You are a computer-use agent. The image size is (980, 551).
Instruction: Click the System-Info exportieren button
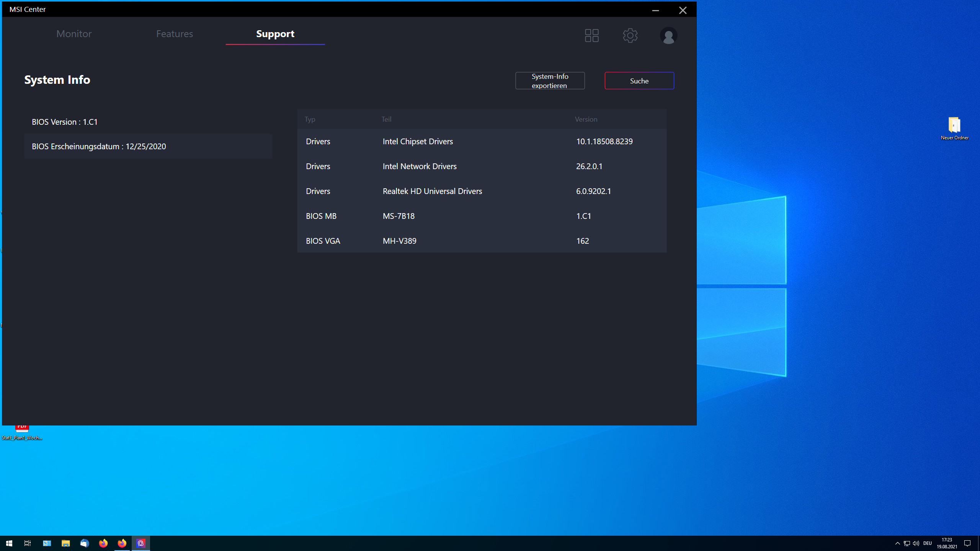tap(550, 81)
